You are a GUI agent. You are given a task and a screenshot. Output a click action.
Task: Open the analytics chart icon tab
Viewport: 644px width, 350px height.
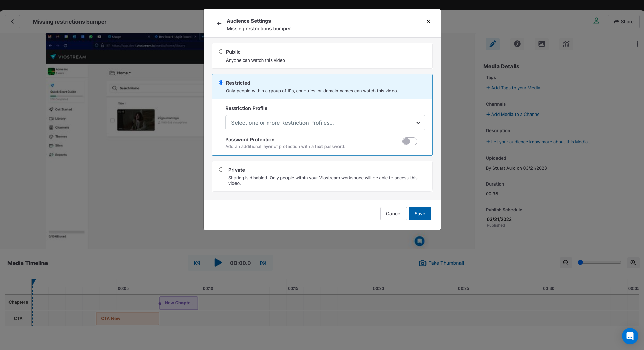click(x=566, y=44)
